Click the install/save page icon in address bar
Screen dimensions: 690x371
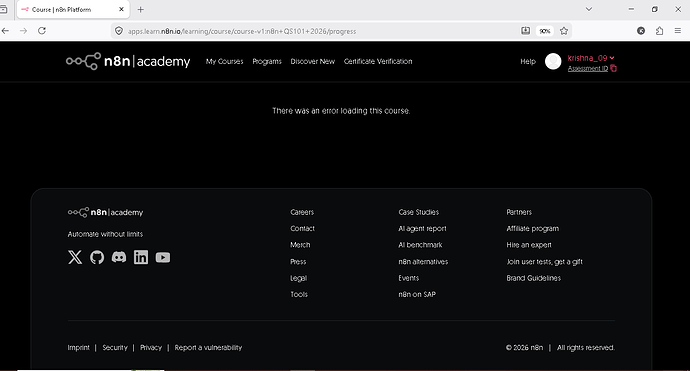click(525, 31)
